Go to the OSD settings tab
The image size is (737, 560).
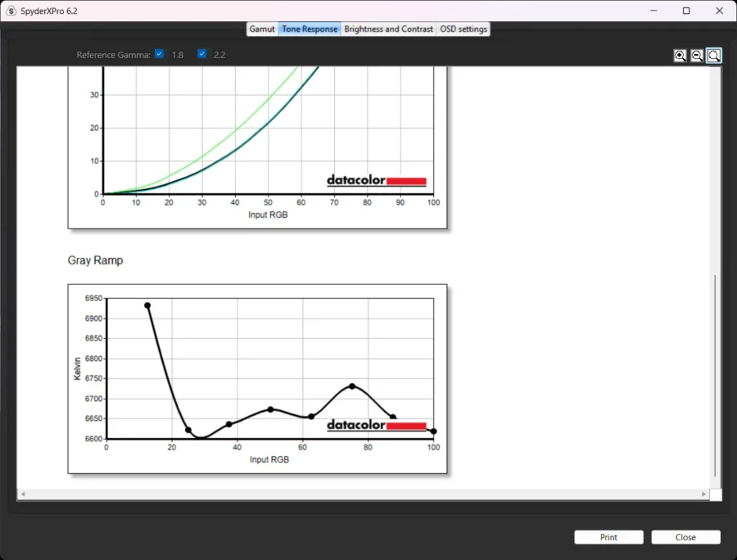point(463,29)
